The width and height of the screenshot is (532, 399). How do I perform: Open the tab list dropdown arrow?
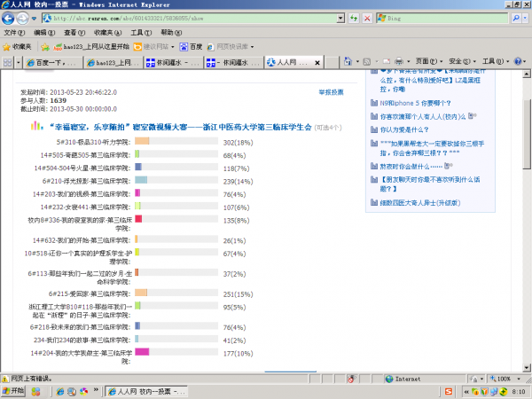pos(19,62)
